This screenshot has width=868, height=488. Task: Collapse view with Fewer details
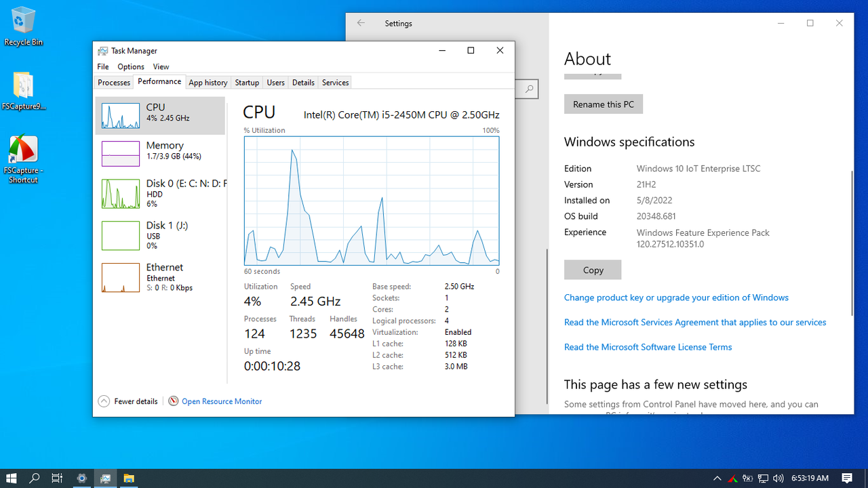(128, 401)
